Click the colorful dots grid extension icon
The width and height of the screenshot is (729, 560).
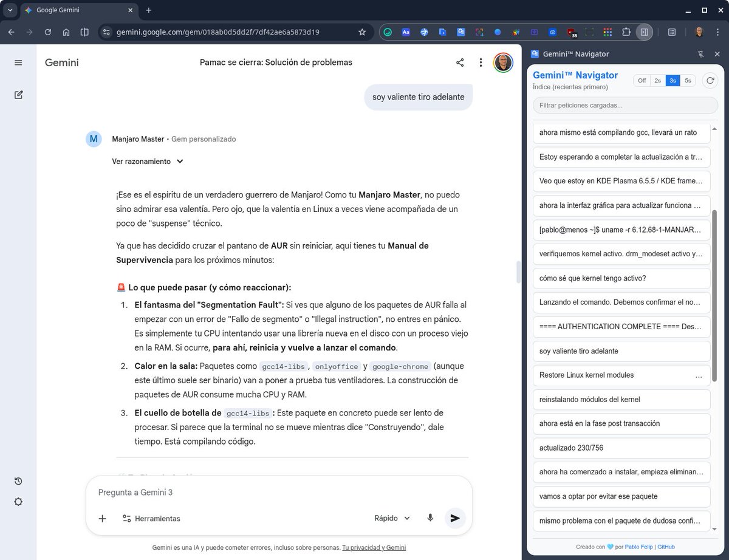tap(607, 32)
